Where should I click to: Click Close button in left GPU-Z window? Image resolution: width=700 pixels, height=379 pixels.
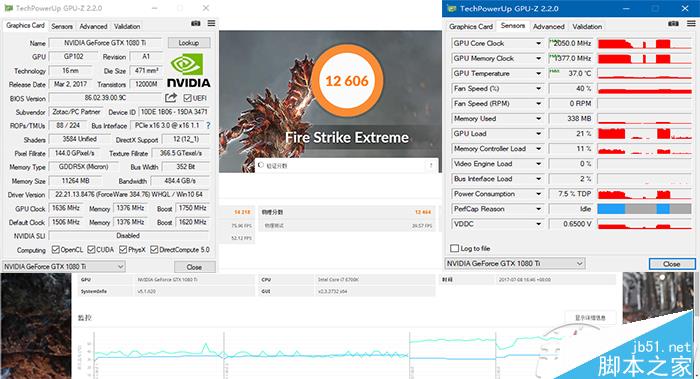tap(194, 267)
